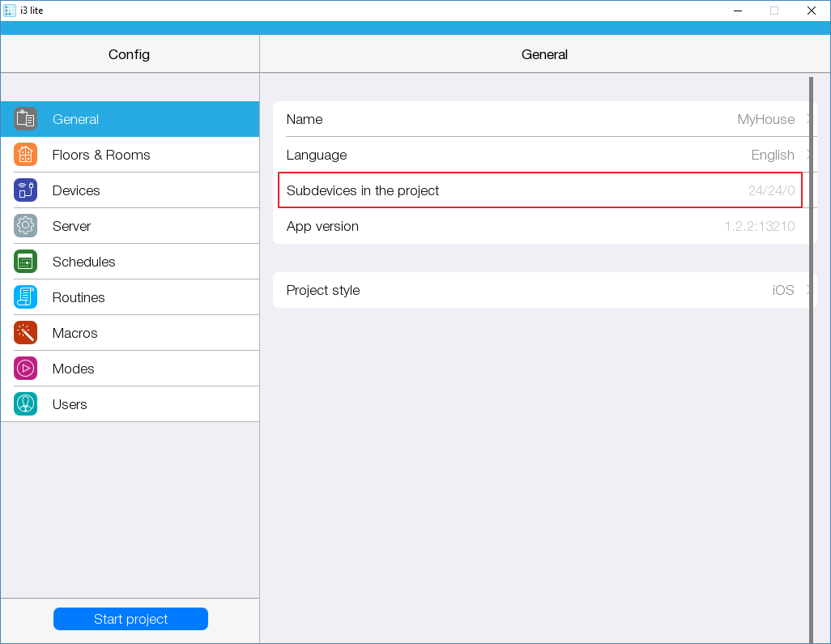Expand the Project style option
Image resolution: width=831 pixels, height=644 pixels.
[808, 290]
